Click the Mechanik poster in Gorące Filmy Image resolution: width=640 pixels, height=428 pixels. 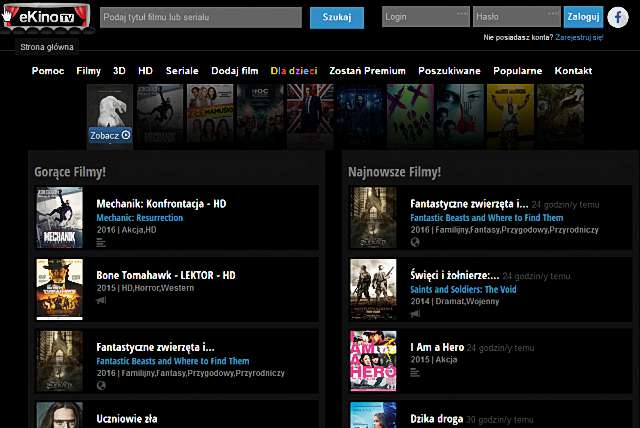[x=60, y=217]
